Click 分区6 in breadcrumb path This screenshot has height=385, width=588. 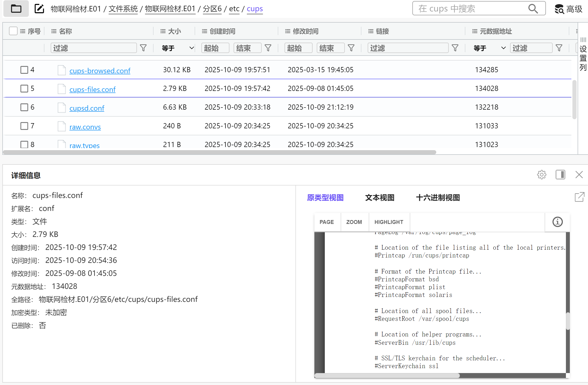pos(212,9)
